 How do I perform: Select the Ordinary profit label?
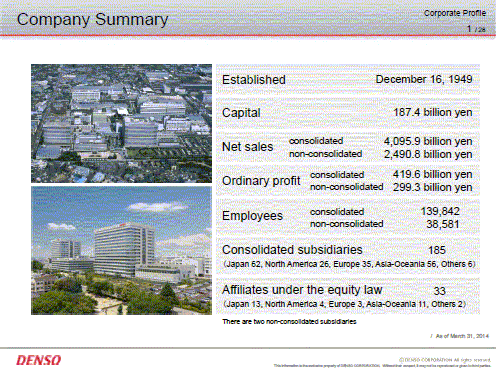click(x=261, y=181)
